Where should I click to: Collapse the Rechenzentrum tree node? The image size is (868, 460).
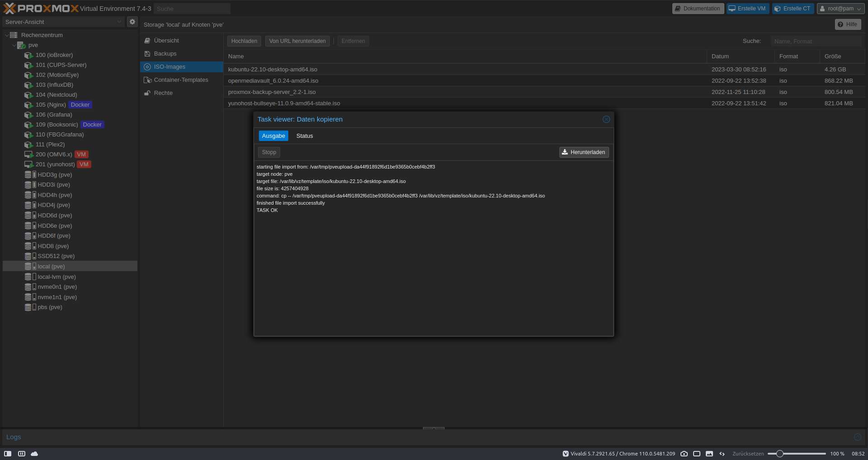(x=6, y=35)
